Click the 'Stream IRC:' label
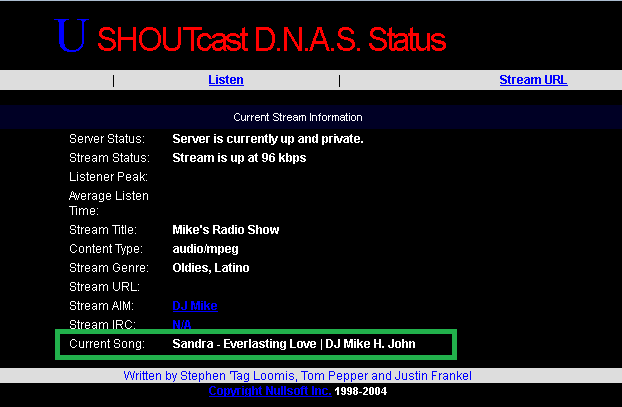Viewport: 622px width, 407px height. [102, 324]
